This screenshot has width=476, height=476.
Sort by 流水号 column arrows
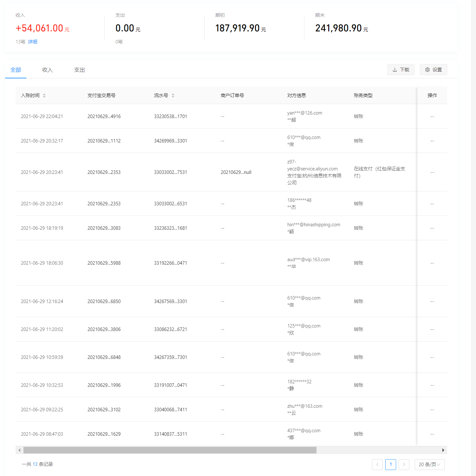coord(173,96)
